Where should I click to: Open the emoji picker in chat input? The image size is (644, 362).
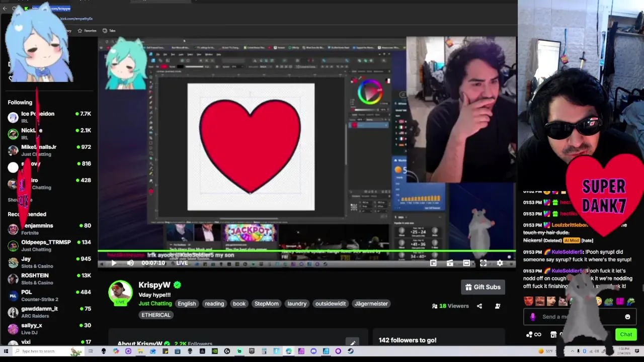coord(627,317)
